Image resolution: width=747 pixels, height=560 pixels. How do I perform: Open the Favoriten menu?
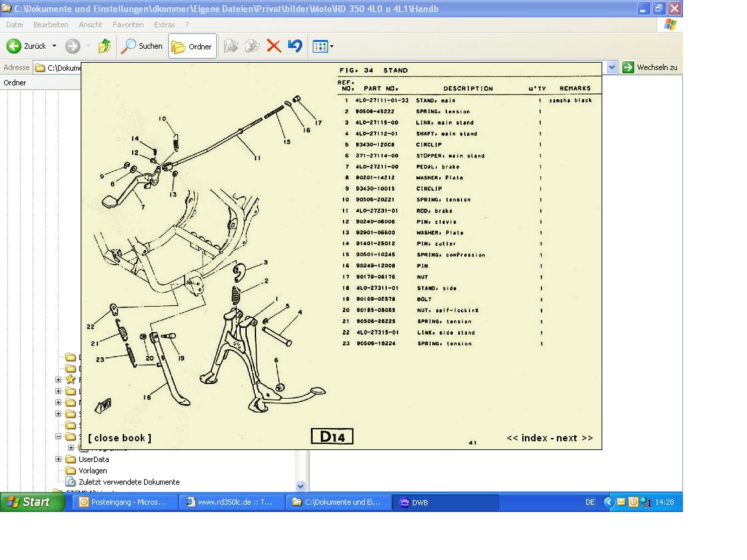coord(128,25)
